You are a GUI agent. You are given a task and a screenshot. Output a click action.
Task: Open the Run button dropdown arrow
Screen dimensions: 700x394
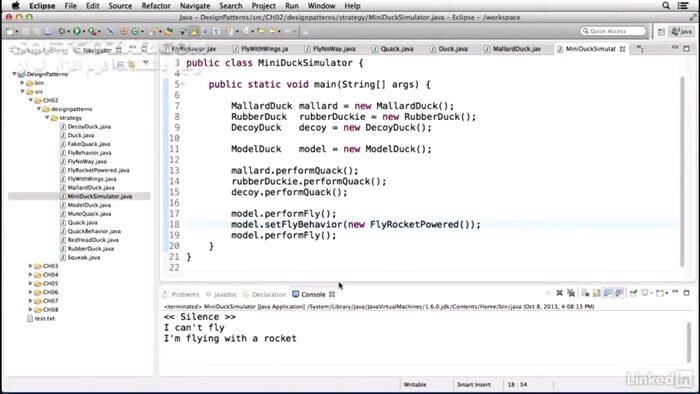pos(83,31)
